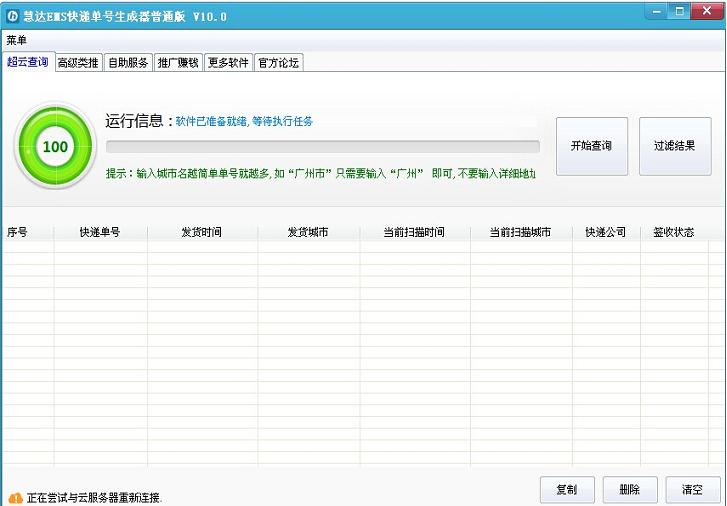The width and height of the screenshot is (727, 506).
Task: Select the 签收状态 column header
Action: pos(673,232)
